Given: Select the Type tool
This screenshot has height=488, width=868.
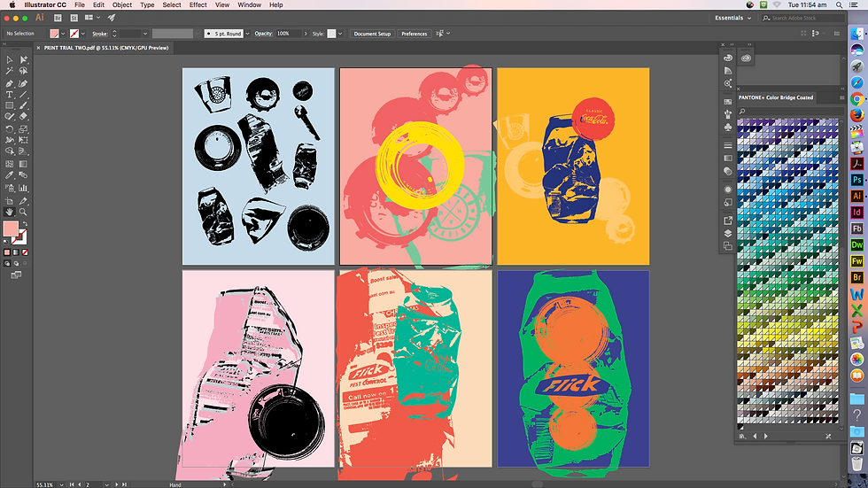Looking at the screenshot, I should 10,95.
